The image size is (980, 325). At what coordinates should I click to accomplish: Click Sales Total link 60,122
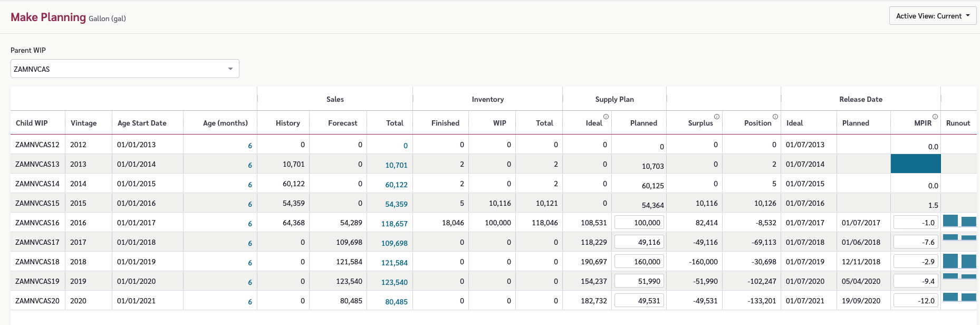click(x=396, y=185)
